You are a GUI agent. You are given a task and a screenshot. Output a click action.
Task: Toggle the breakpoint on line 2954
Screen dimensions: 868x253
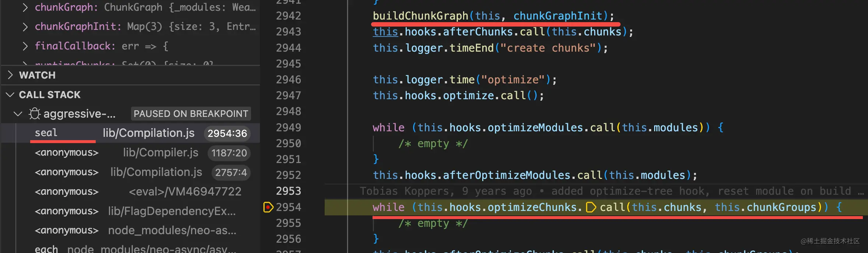pos(268,207)
